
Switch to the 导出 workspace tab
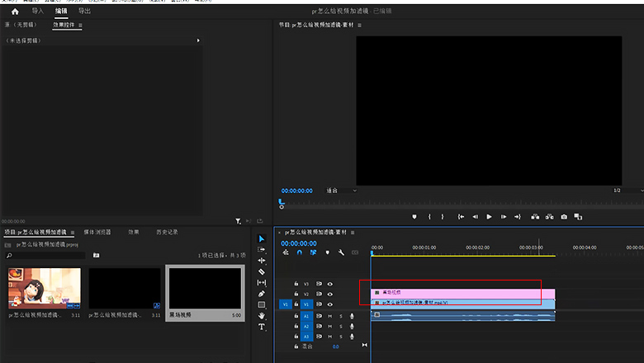[85, 12]
